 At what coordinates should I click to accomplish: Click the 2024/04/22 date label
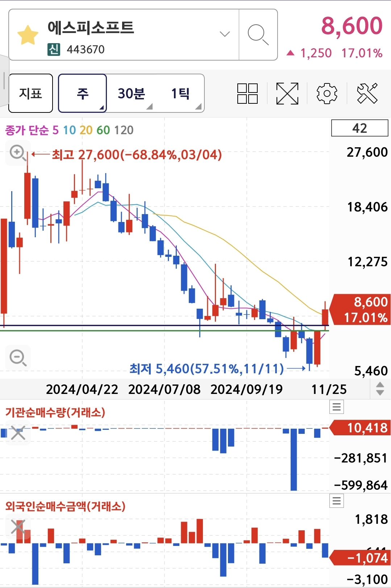pyautogui.click(x=82, y=389)
